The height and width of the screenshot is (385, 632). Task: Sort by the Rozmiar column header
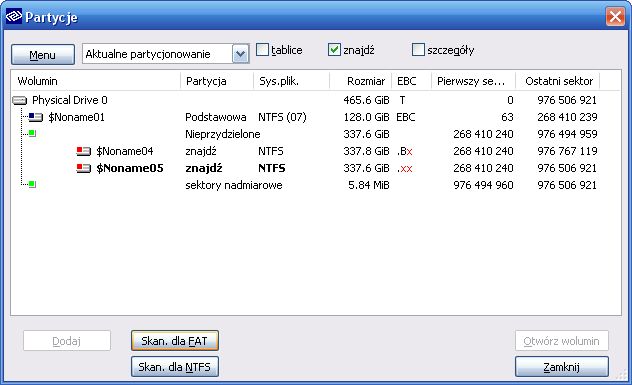click(360, 81)
